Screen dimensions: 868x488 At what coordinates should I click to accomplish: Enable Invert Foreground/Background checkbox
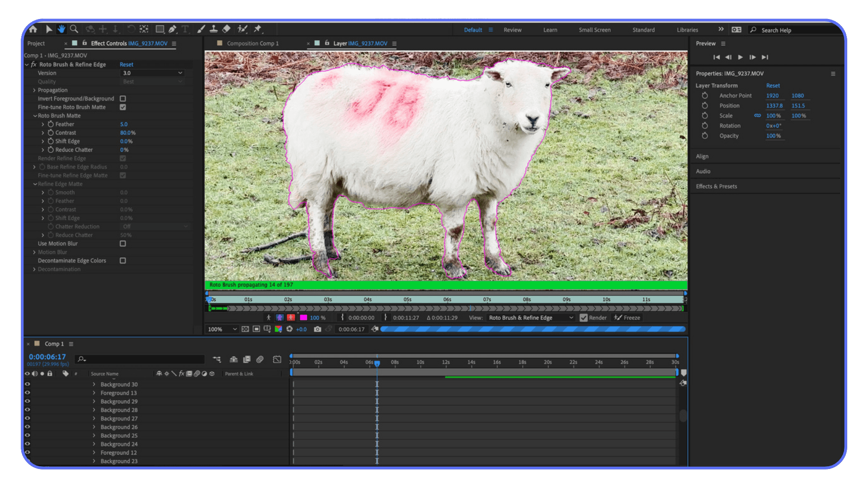pyautogui.click(x=123, y=99)
